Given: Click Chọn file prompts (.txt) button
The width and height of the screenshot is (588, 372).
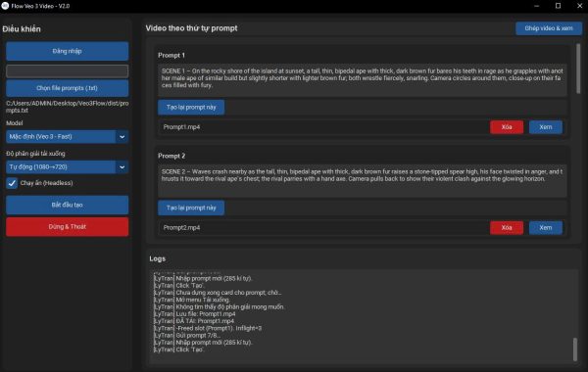Looking at the screenshot, I should pos(67,88).
